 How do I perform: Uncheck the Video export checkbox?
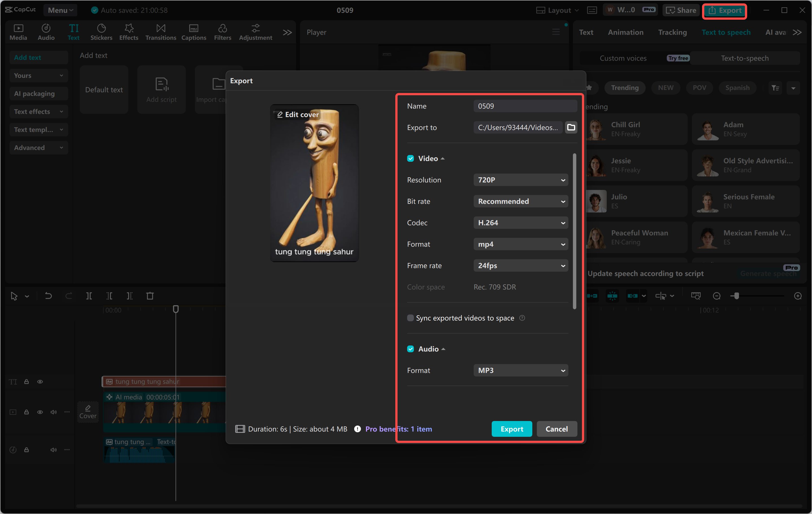411,158
